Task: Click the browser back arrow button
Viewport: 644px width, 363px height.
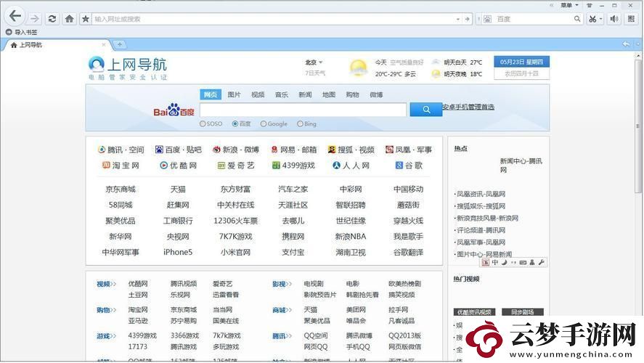Action: [x=15, y=17]
